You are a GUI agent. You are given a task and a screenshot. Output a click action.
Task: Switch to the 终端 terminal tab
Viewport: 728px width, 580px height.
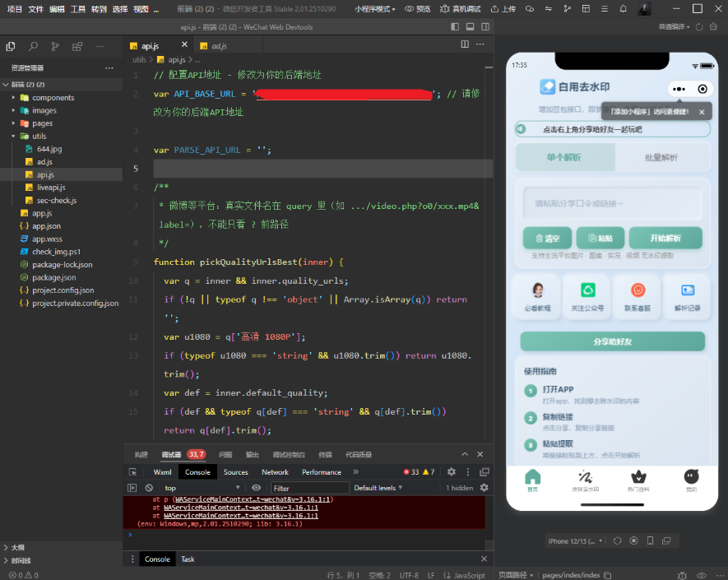click(326, 455)
